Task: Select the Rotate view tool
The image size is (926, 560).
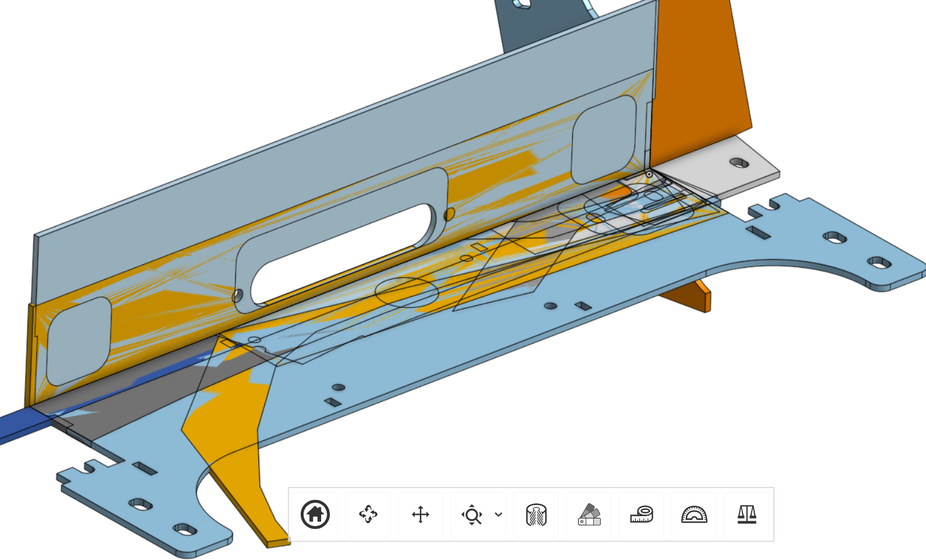Action: pos(368,514)
